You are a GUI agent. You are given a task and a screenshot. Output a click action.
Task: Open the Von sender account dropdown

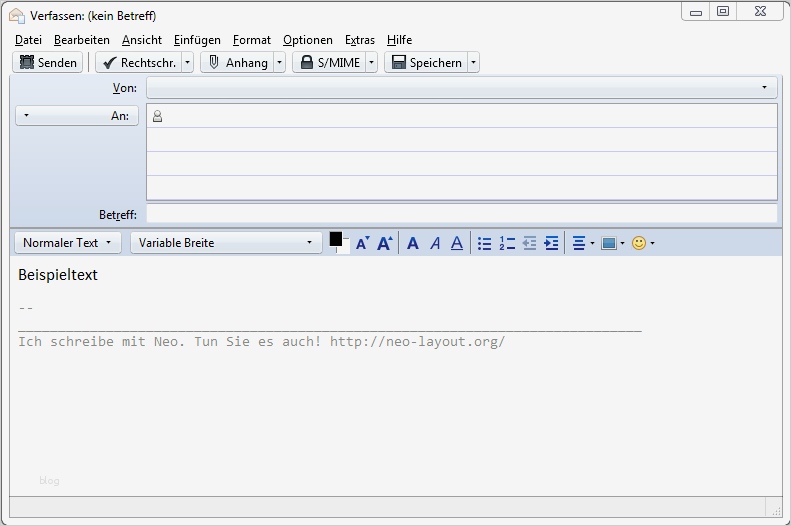[462, 88]
